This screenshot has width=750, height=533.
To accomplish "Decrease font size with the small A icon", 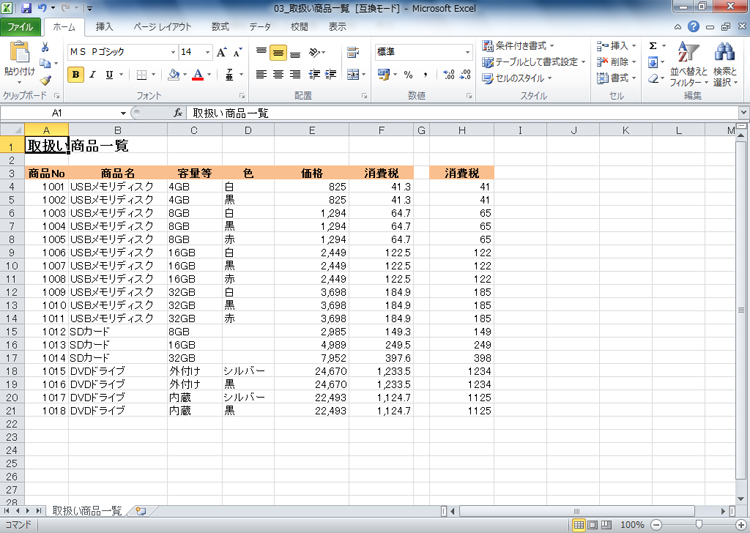I will pos(238,52).
